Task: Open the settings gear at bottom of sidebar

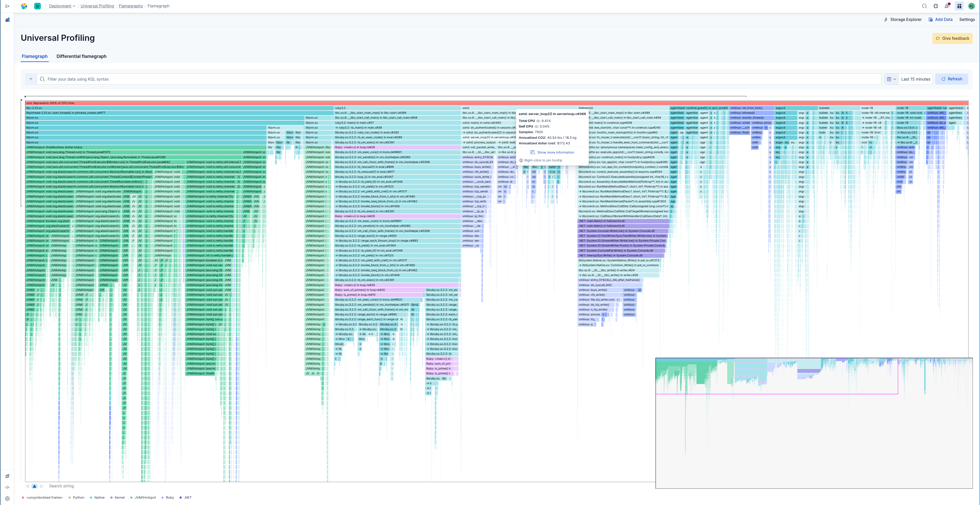Action: pos(7,498)
